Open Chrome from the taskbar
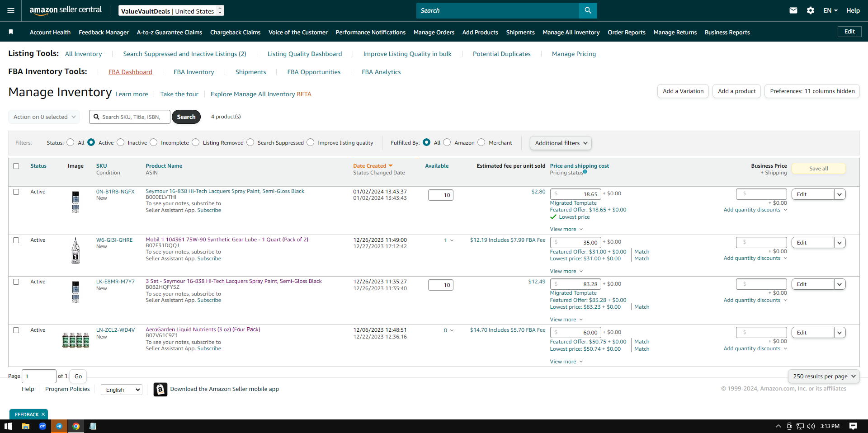Image resolution: width=868 pixels, height=433 pixels. coord(76,426)
